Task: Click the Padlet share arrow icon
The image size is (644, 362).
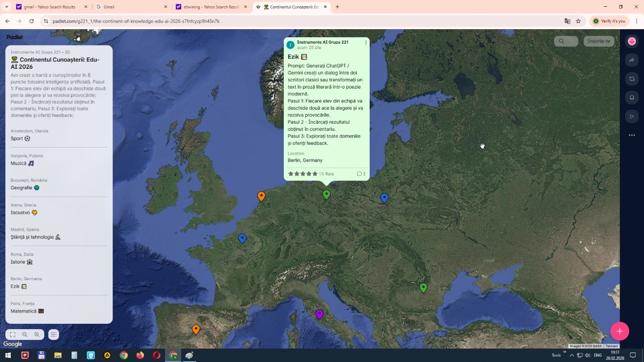Action: [632, 60]
